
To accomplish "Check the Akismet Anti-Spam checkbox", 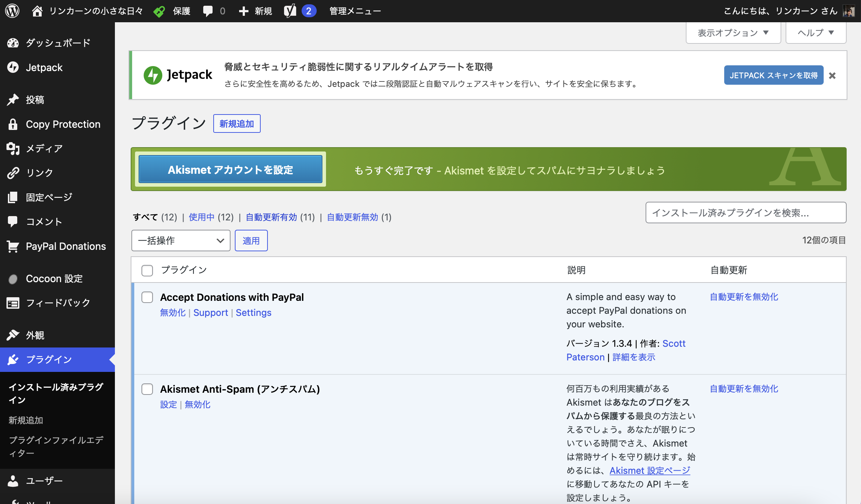I will coord(147,389).
